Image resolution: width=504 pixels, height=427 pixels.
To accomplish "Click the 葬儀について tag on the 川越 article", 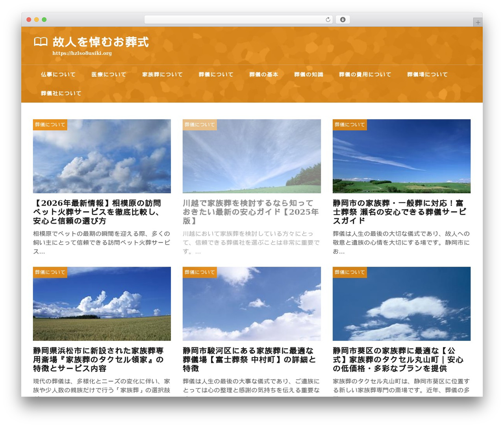I will 200,125.
